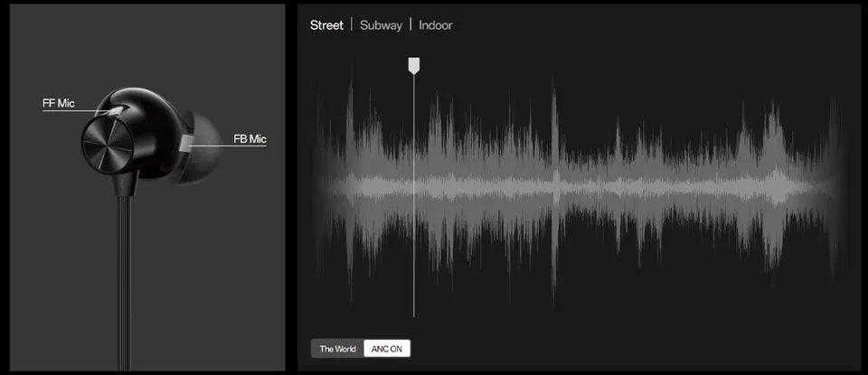Select the Subway sound tab
Image resolution: width=868 pixels, height=375 pixels.
point(381,25)
